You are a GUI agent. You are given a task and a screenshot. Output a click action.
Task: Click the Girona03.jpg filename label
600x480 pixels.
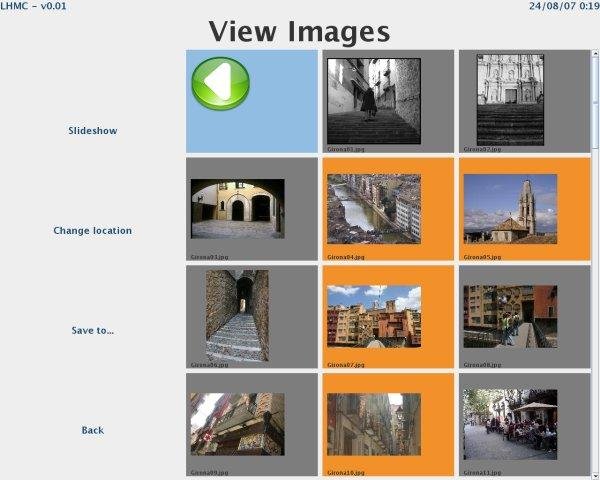[x=209, y=257]
